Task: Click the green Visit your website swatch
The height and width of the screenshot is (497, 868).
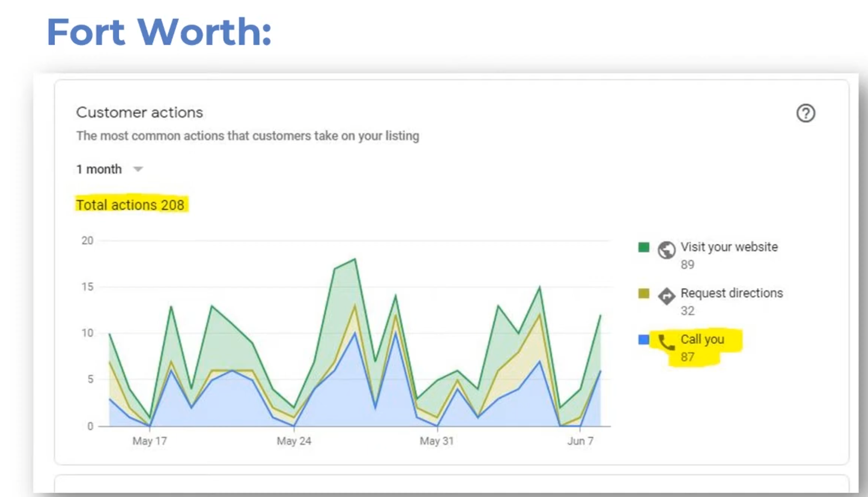Action: coord(644,247)
